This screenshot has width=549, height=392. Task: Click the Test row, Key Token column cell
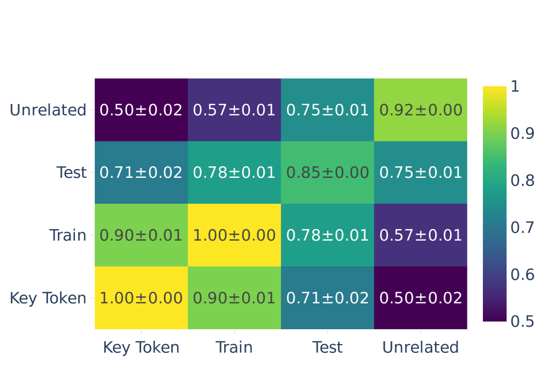(x=141, y=173)
